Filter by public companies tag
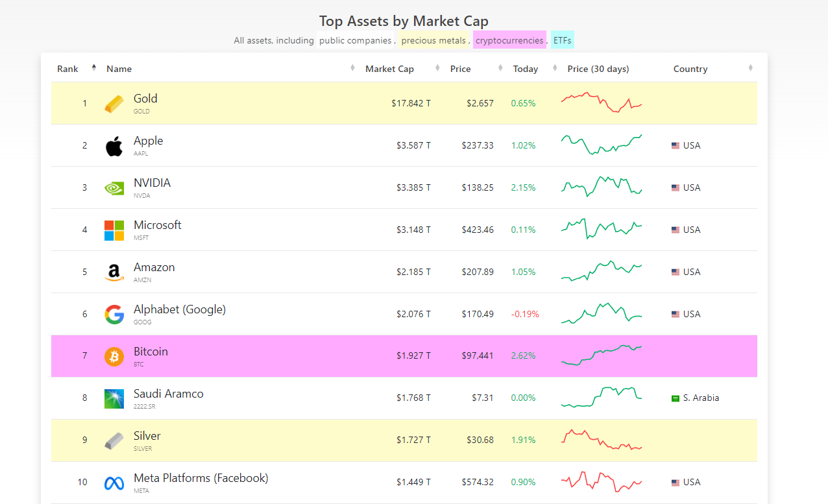Viewport: 828px width, 504px height. (355, 40)
